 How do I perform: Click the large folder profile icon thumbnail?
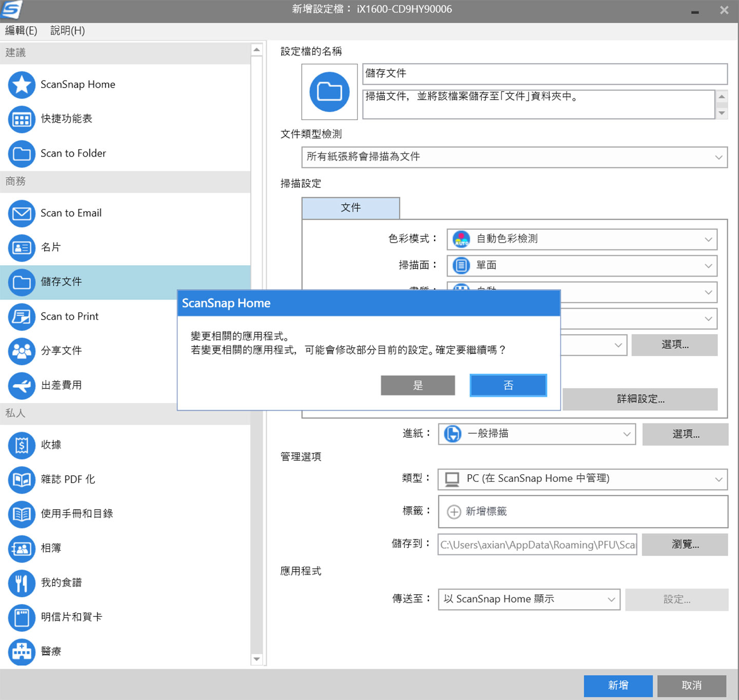[x=329, y=92]
